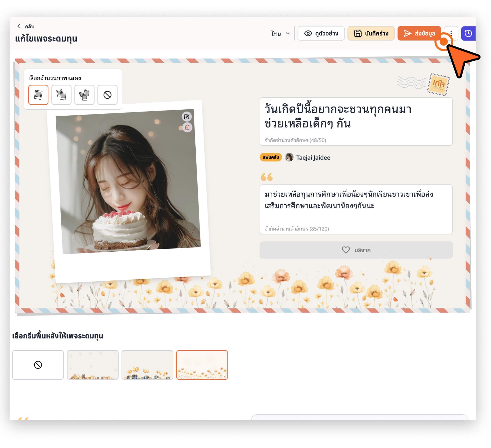Select single image display layout
Image resolution: width=491 pixels, height=448 pixels.
coord(38,95)
